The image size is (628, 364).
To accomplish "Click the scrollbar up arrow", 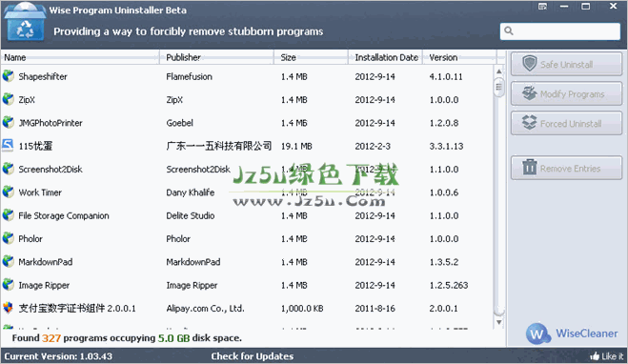I will point(499,71).
